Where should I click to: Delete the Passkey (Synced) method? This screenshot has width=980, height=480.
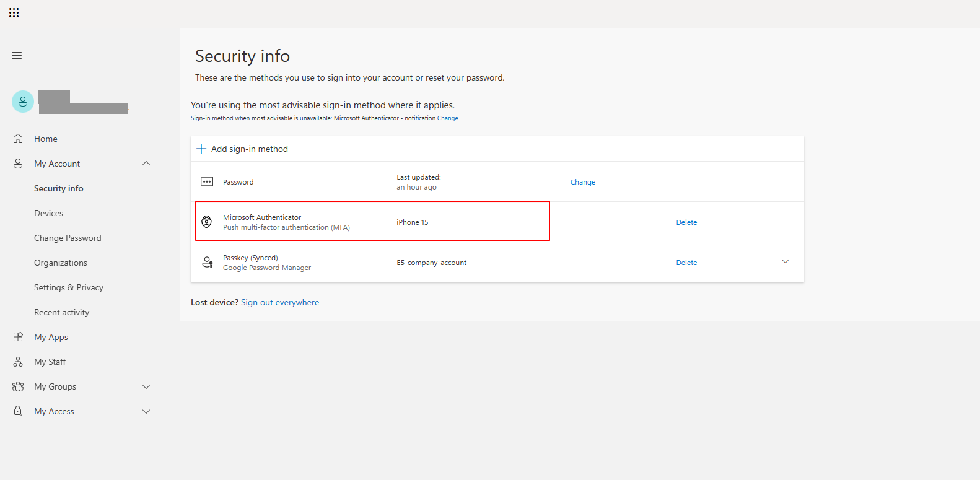pos(686,263)
